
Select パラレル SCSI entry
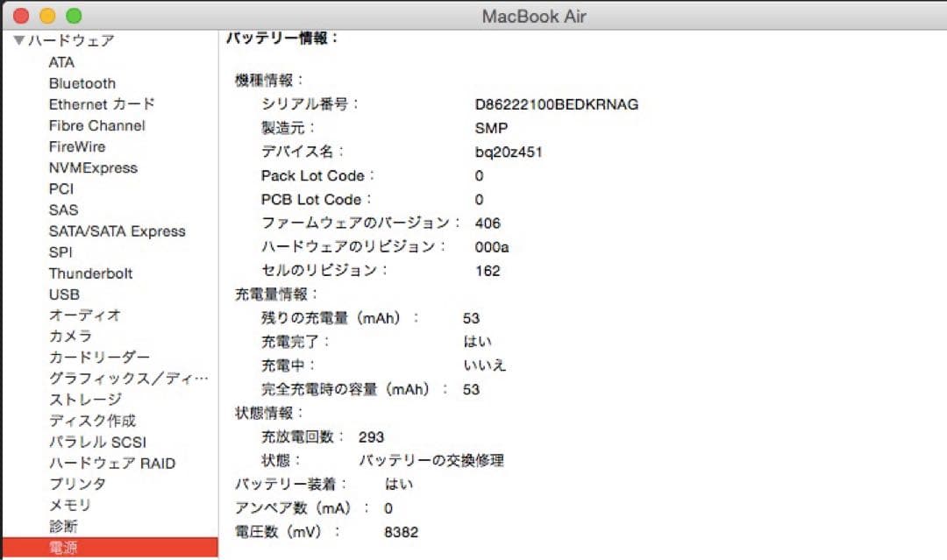coord(98,442)
